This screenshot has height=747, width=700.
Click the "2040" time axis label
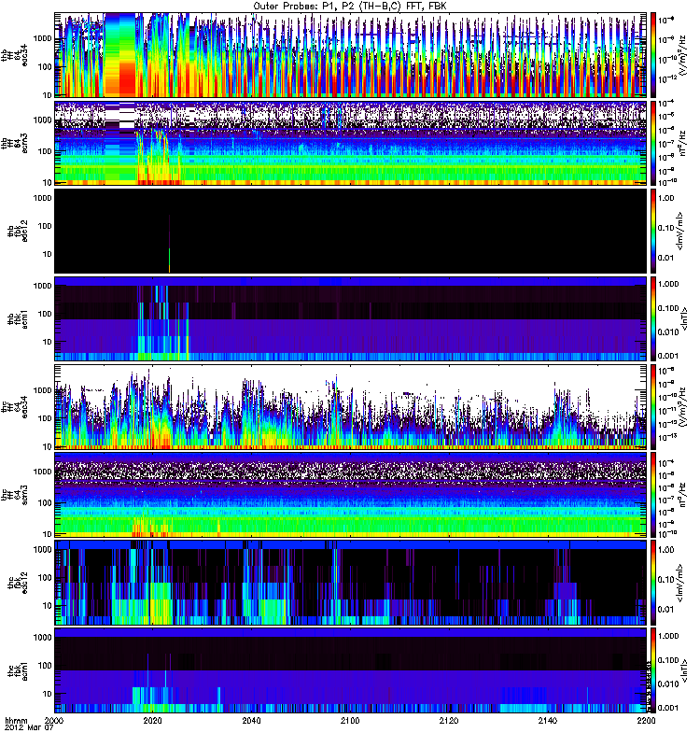click(x=251, y=720)
